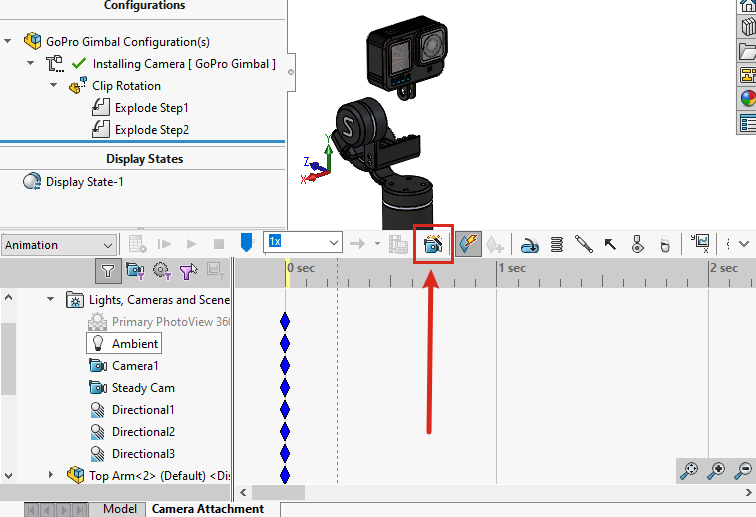Collapse the Lights, Cameras and Scene folder
This screenshot has height=517, width=756.
point(51,300)
